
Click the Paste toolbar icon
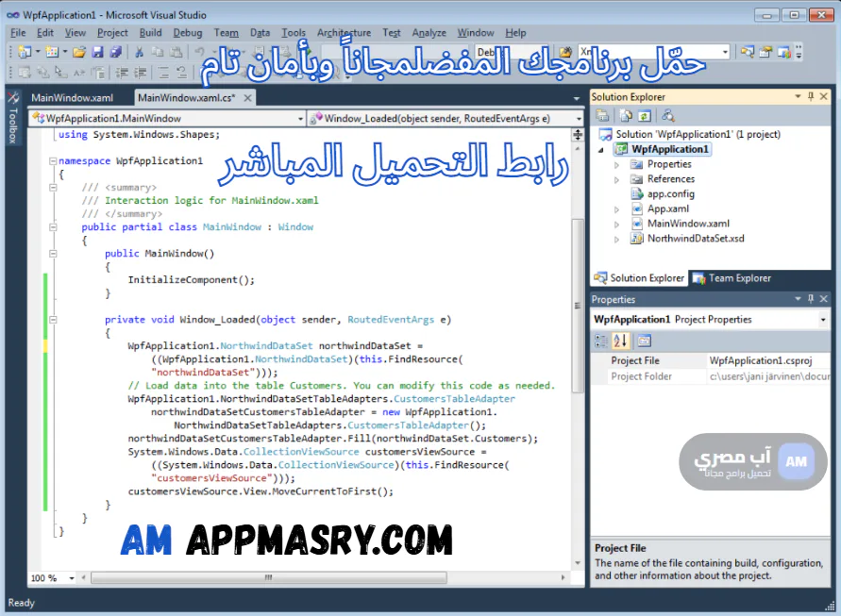176,52
